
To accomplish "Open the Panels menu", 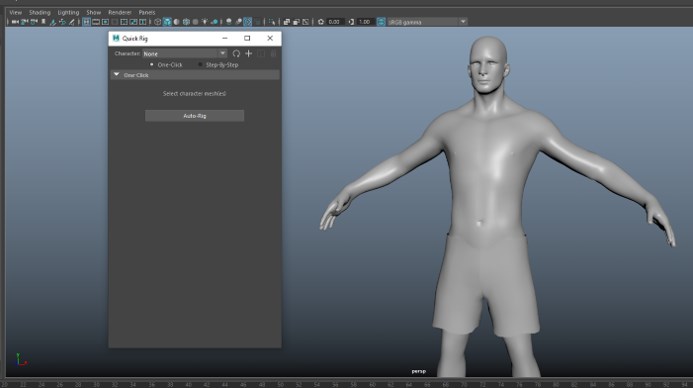I will (147, 12).
